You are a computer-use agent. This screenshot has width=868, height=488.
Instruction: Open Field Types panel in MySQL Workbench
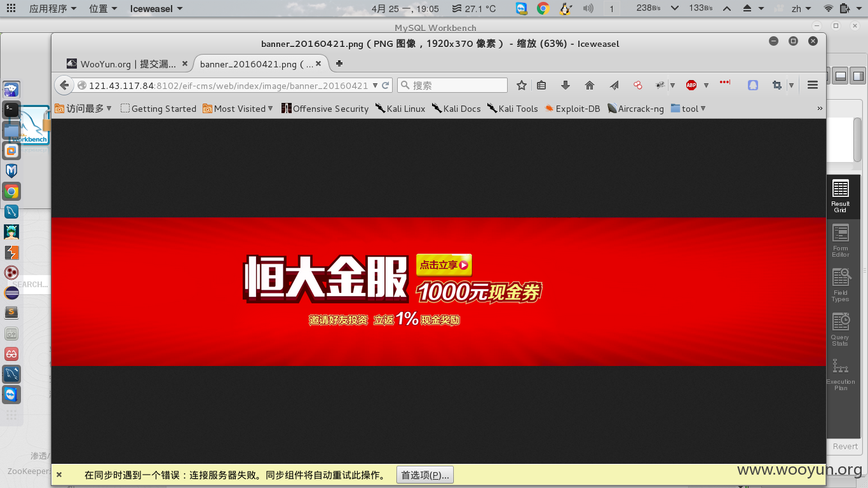pyautogui.click(x=840, y=286)
